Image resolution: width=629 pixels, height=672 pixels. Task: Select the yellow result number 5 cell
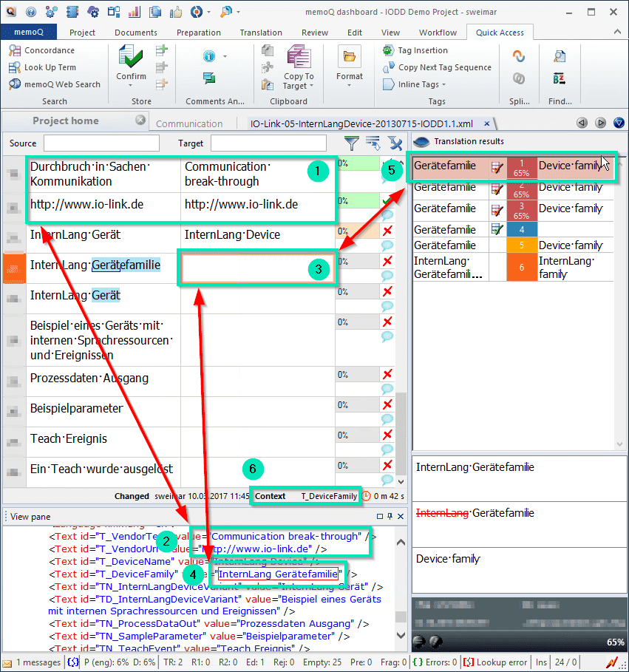pyautogui.click(x=522, y=245)
